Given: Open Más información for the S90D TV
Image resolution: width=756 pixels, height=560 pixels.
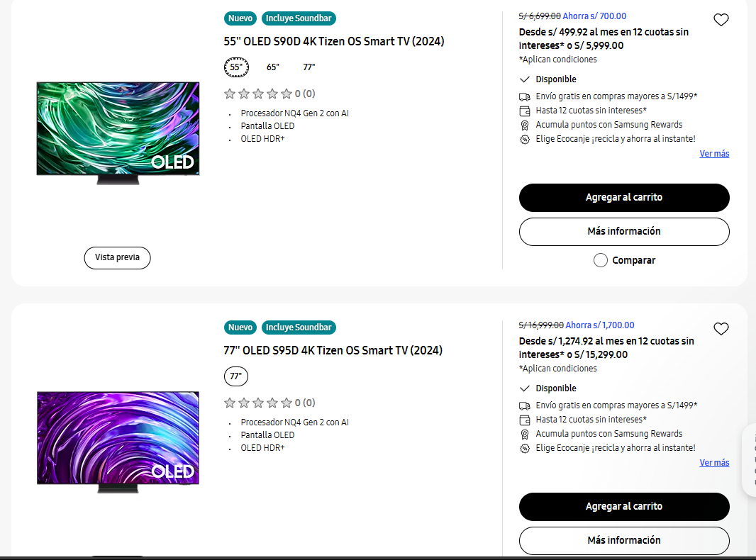Looking at the screenshot, I should pyautogui.click(x=624, y=232).
